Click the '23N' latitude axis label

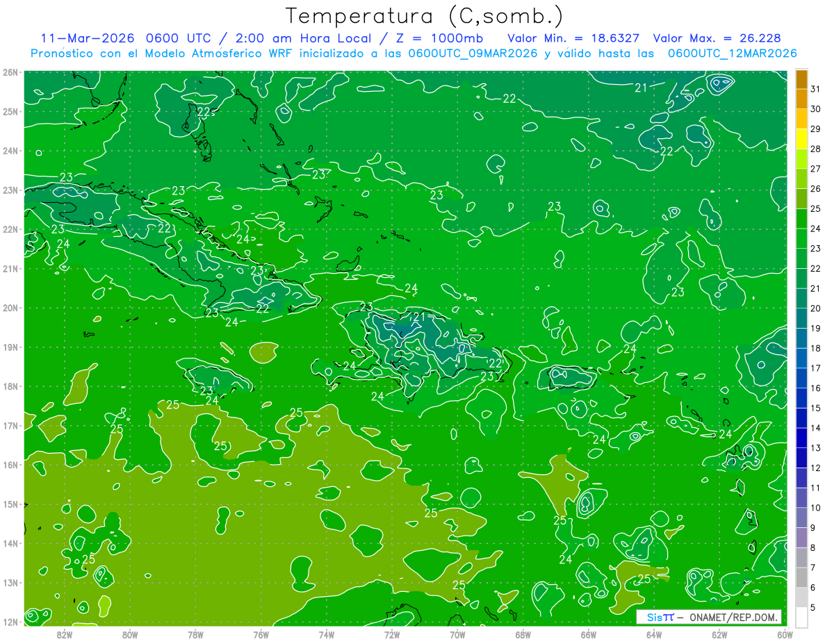coord(10,190)
